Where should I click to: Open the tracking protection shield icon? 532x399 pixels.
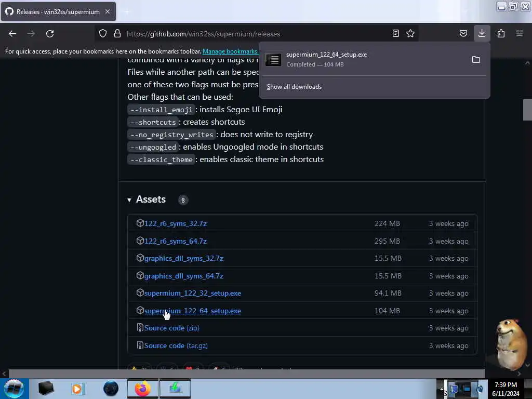(x=103, y=33)
